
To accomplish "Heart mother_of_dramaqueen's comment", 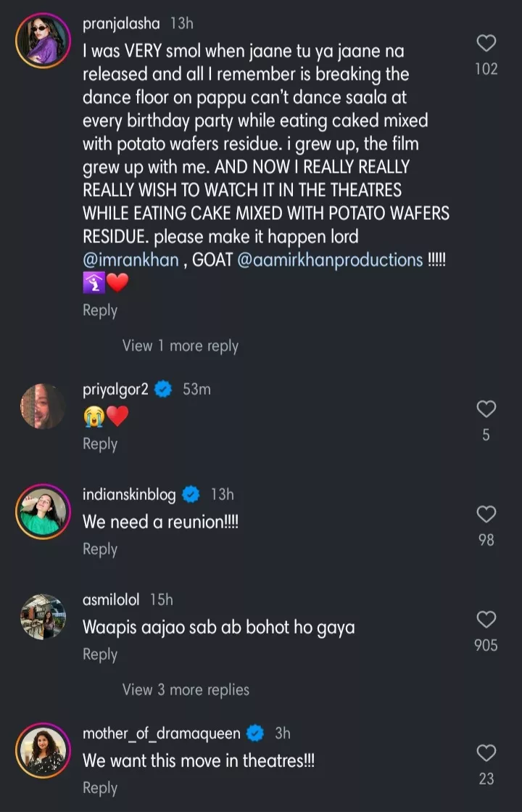I will click(x=486, y=752).
